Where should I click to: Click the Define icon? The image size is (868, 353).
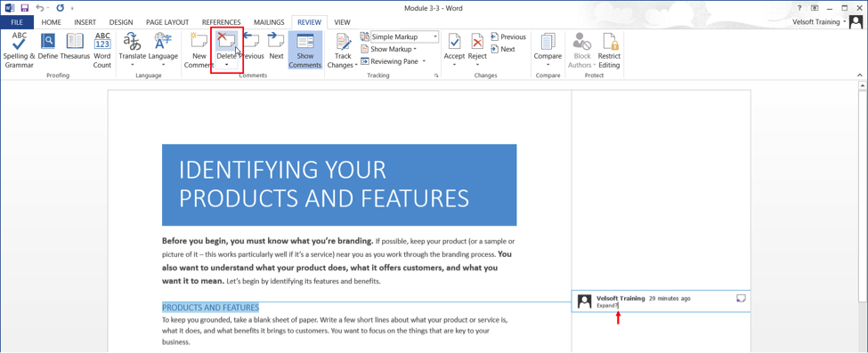[48, 46]
